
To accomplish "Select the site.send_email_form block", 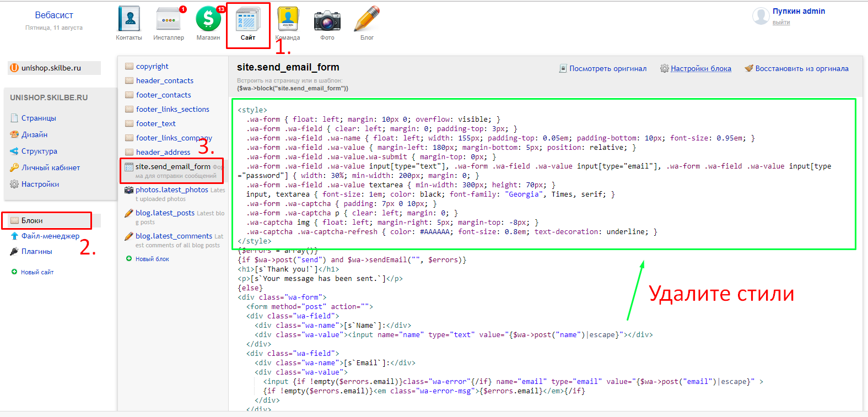I will tap(172, 166).
